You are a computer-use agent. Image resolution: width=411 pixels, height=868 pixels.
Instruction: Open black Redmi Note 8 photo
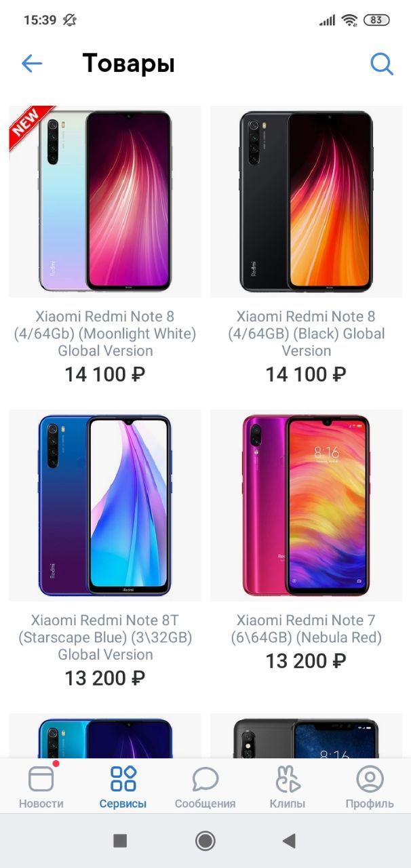pos(306,201)
